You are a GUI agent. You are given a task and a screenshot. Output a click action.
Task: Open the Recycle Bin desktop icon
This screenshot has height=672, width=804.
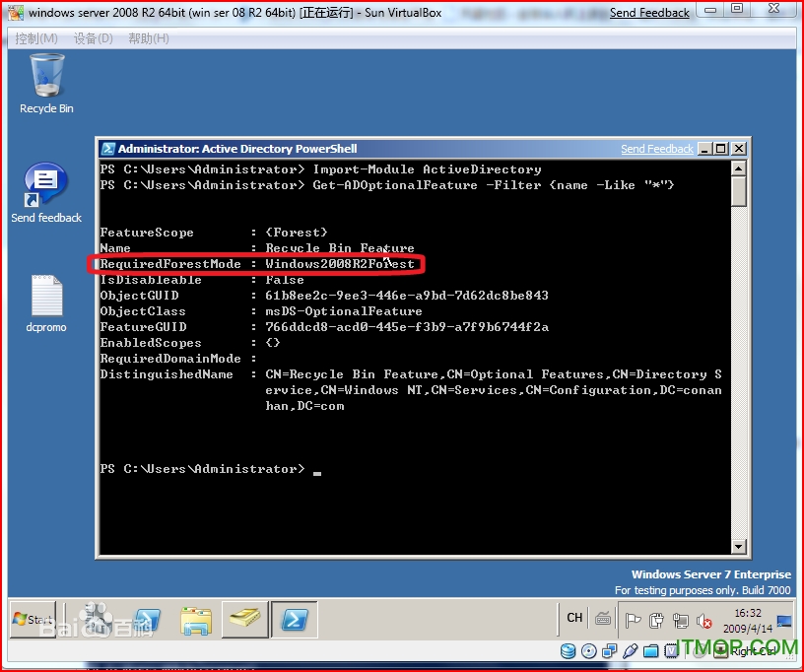coord(46,84)
